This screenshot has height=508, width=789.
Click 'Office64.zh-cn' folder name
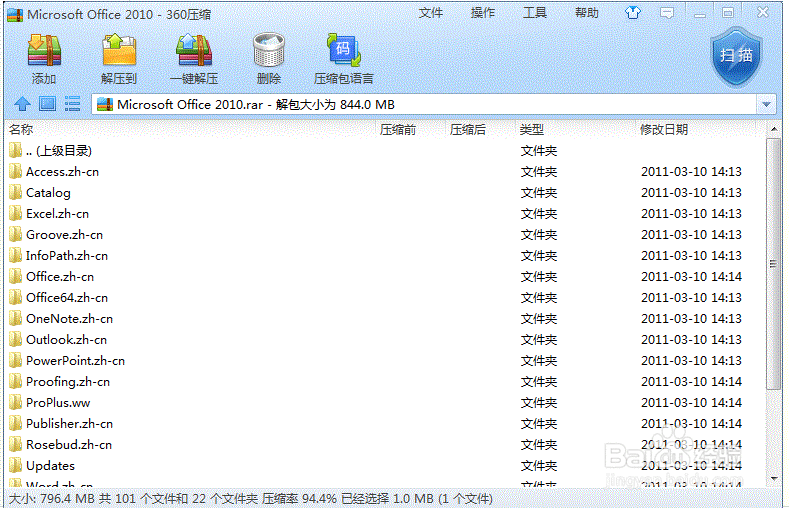[x=67, y=298]
